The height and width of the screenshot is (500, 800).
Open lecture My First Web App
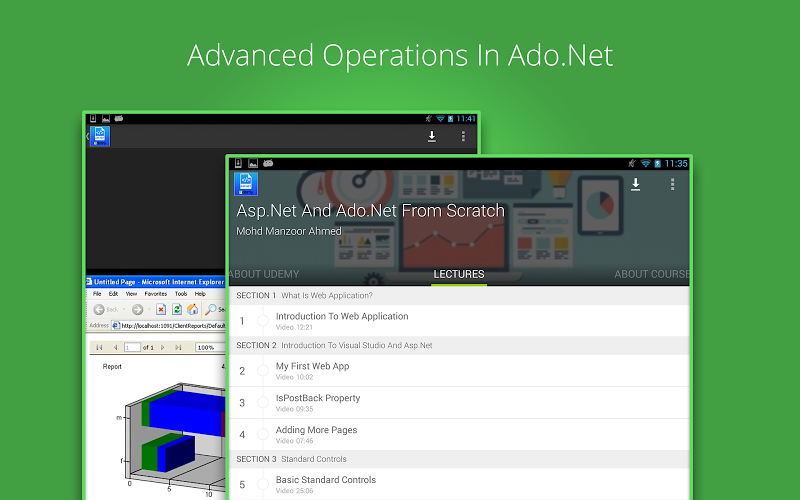click(x=459, y=370)
